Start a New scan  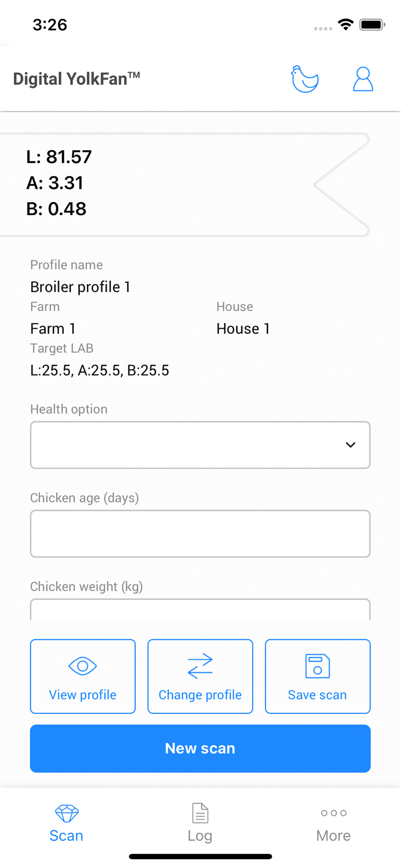coord(200,748)
